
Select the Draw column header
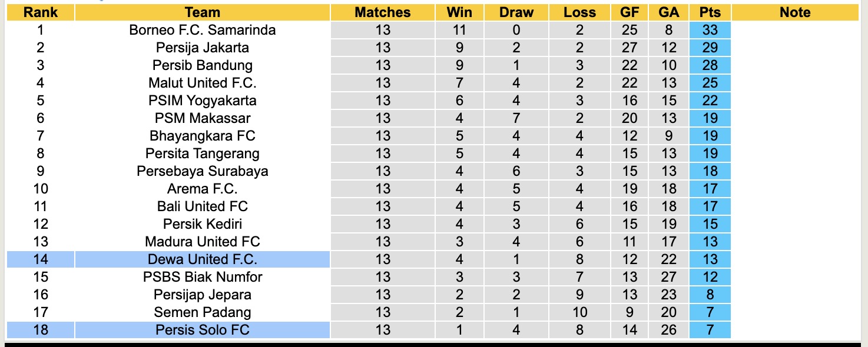tap(516, 12)
